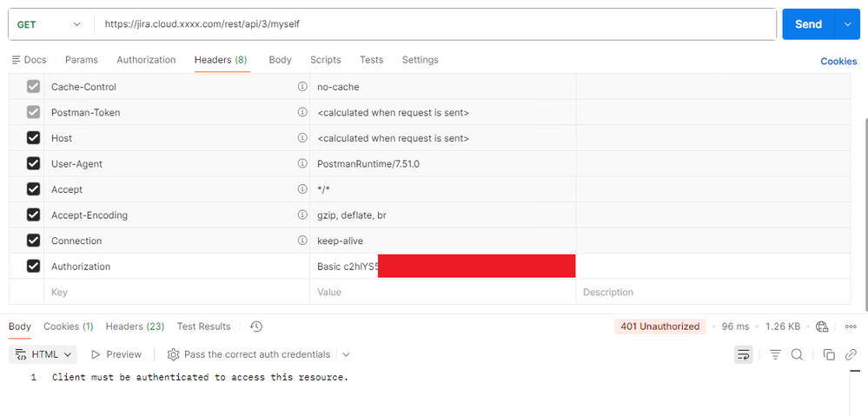Search the response body
The height and width of the screenshot is (416, 868).
pyautogui.click(x=797, y=354)
